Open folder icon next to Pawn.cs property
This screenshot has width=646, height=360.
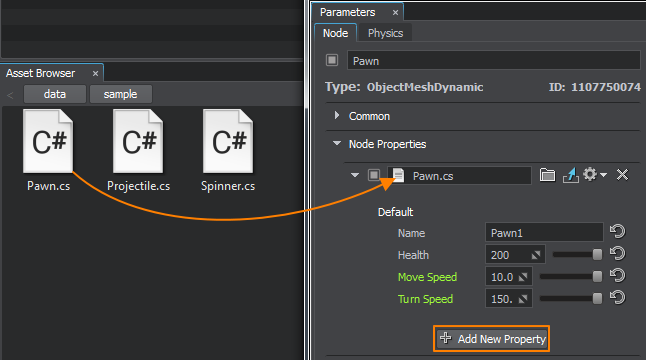[547, 175]
